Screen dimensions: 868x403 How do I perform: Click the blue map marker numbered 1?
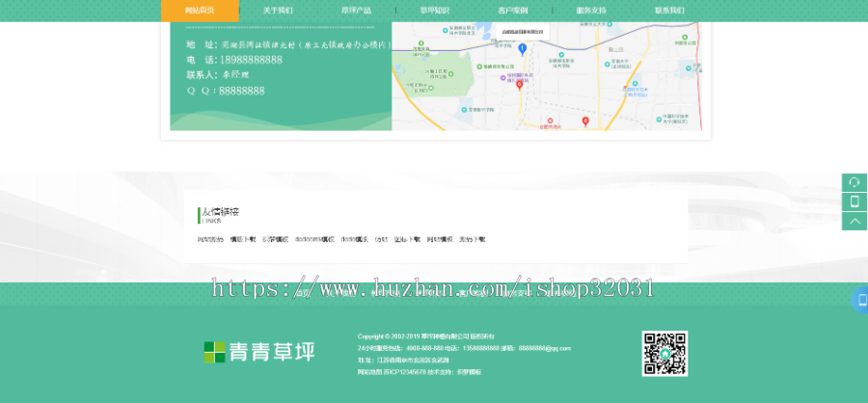[x=522, y=50]
